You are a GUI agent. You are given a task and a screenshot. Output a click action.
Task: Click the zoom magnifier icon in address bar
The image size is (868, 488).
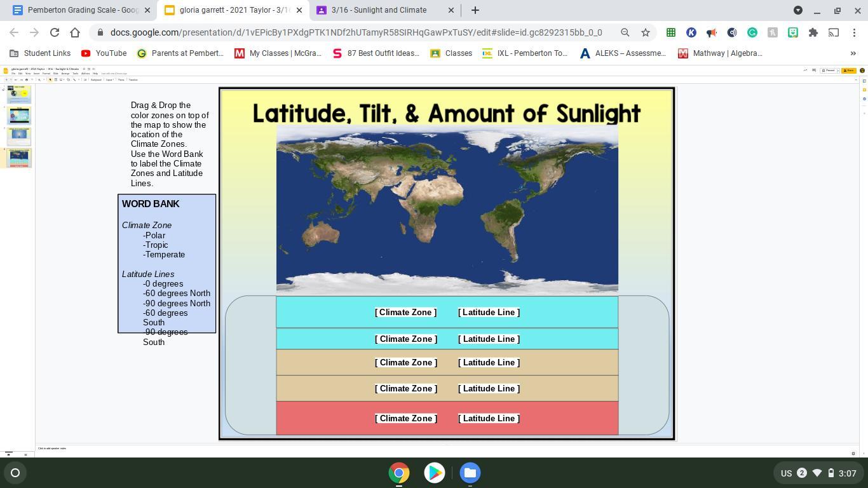point(625,32)
